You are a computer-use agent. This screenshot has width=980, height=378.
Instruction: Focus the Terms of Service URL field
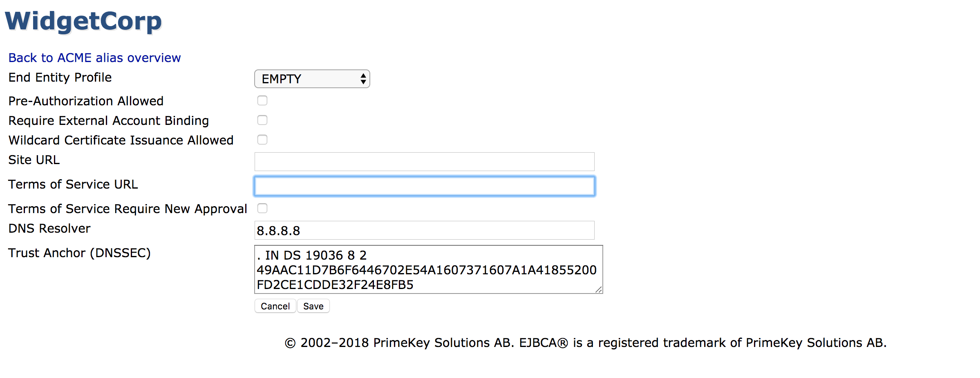click(424, 186)
